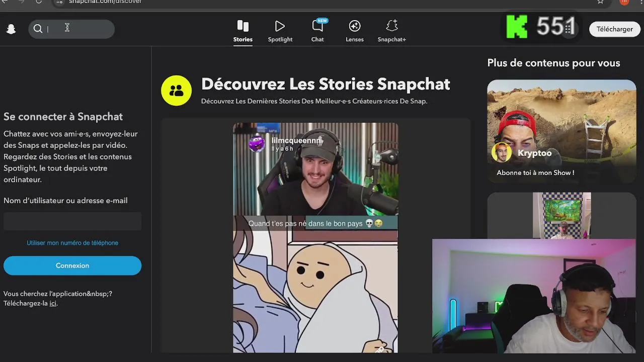Click the Snapchat ghost logo
The width and height of the screenshot is (644, 362).
(x=11, y=29)
